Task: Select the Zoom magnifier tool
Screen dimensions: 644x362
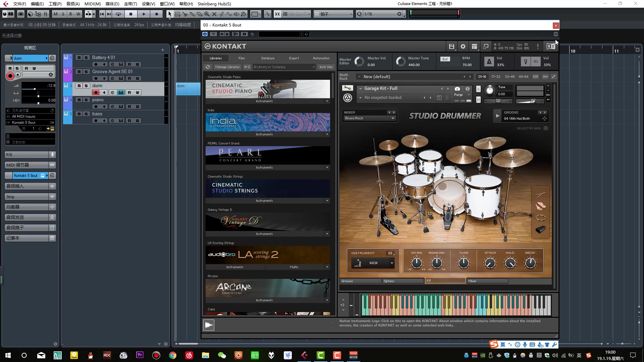Action: [x=207, y=14]
